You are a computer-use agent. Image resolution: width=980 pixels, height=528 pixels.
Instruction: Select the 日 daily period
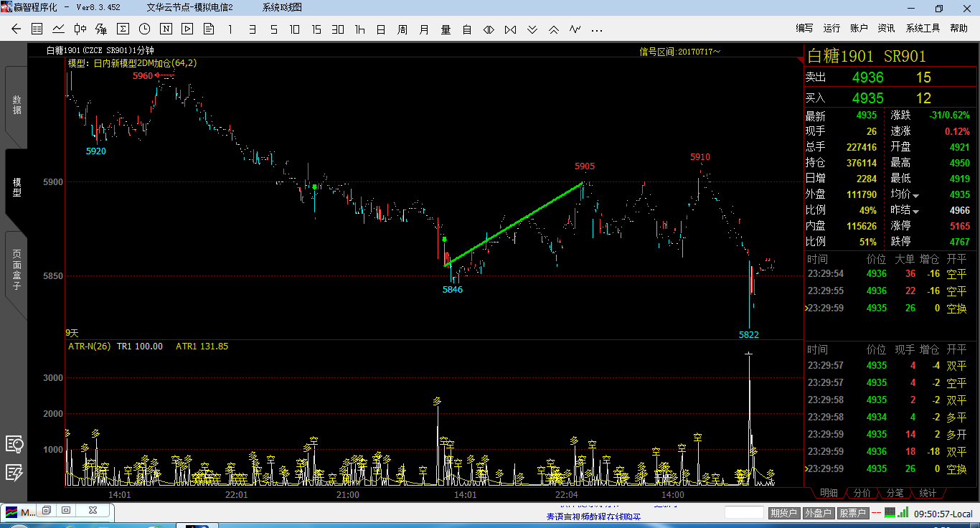381,29
